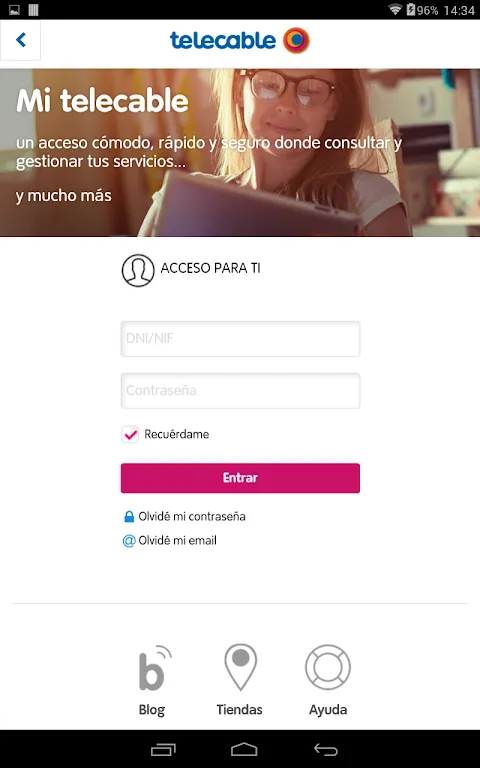Click the blue padlock icon
The width and height of the screenshot is (480, 768).
pyautogui.click(x=129, y=516)
